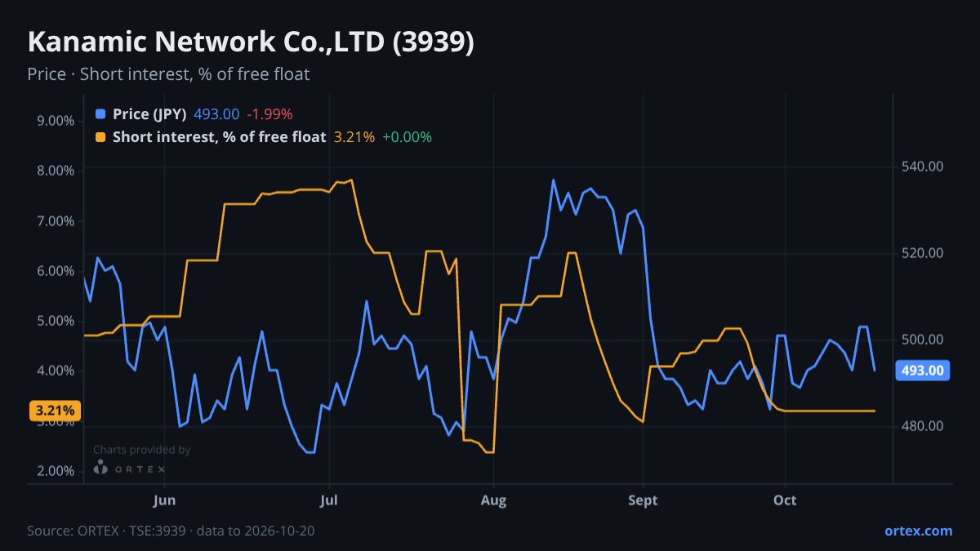This screenshot has height=551, width=980.
Task: Click the 480.00 right axis label
Action: [922, 426]
